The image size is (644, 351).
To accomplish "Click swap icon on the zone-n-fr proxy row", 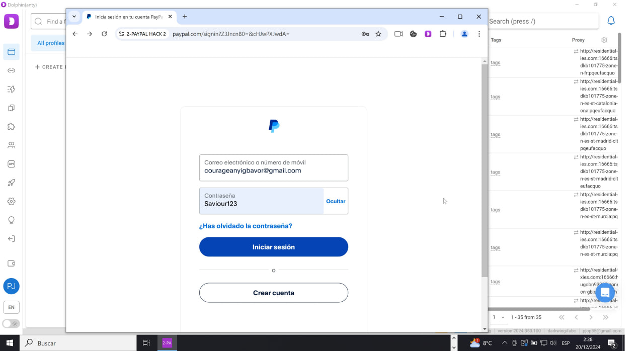I will 576,51.
